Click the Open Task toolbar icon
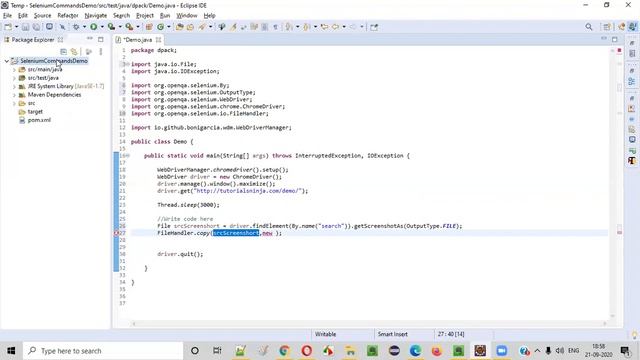Viewport: 640px width, 360px height. pyautogui.click(x=190, y=27)
